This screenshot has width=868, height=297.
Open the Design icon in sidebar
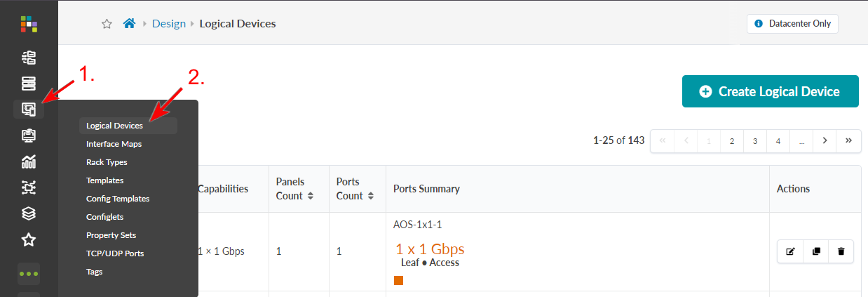[x=29, y=110]
